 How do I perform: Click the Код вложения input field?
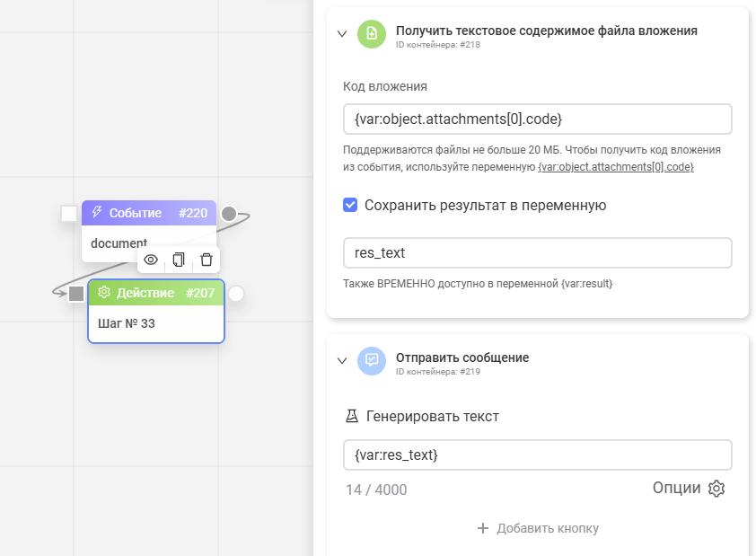[x=537, y=119]
